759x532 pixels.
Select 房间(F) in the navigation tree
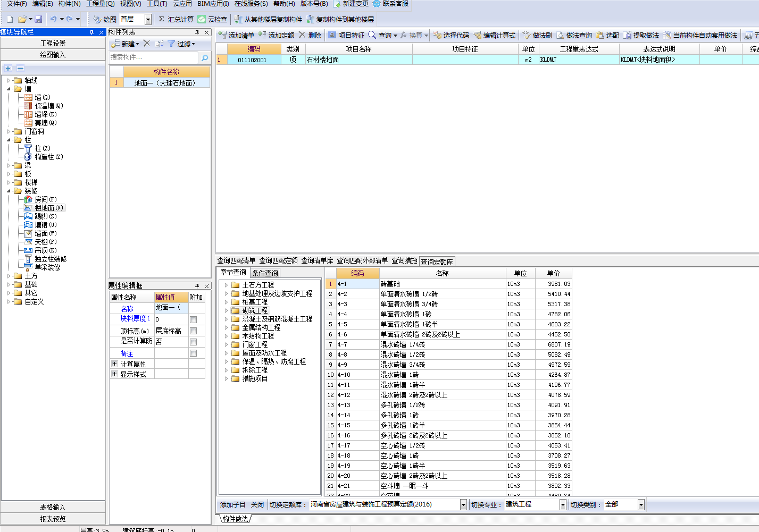click(x=46, y=199)
